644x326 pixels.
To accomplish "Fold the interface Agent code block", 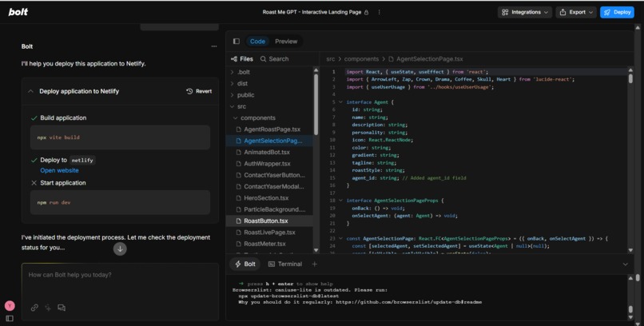I will [x=340, y=101].
